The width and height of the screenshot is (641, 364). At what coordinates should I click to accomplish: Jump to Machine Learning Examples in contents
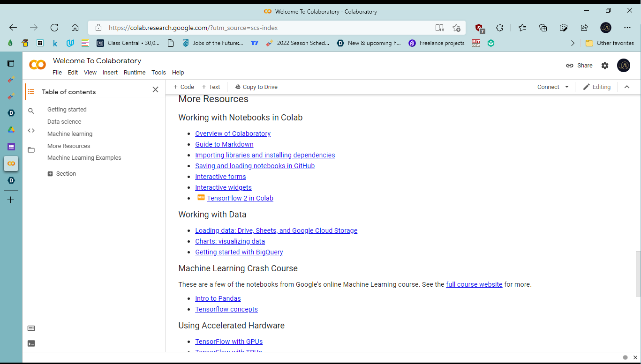point(84,158)
